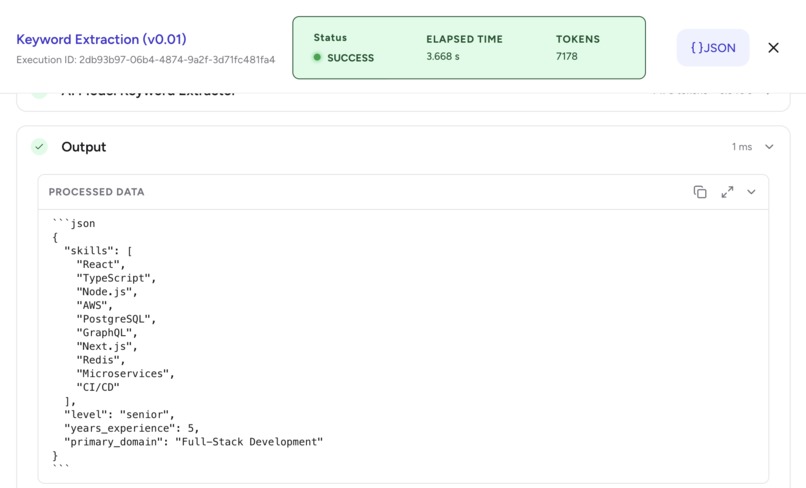Click the ```json opening fence line
The image size is (806, 488).
click(74, 224)
